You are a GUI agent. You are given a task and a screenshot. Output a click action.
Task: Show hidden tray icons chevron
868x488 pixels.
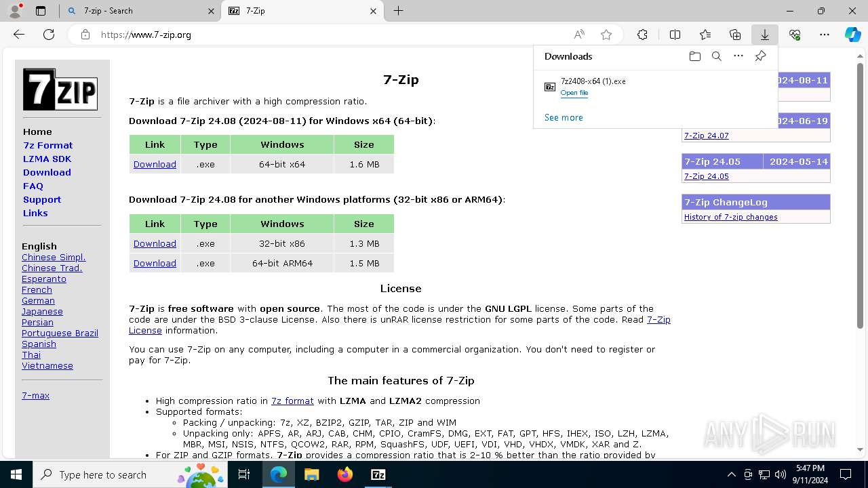pyautogui.click(x=731, y=474)
